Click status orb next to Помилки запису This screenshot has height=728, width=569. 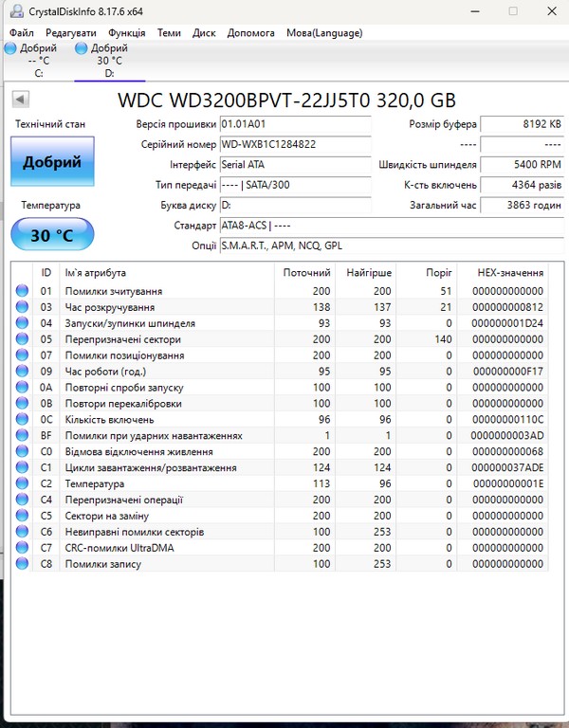pos(22,564)
